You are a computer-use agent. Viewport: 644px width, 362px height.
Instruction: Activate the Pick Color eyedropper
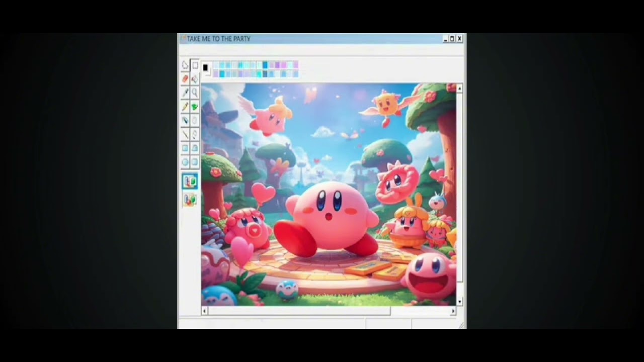[185, 93]
